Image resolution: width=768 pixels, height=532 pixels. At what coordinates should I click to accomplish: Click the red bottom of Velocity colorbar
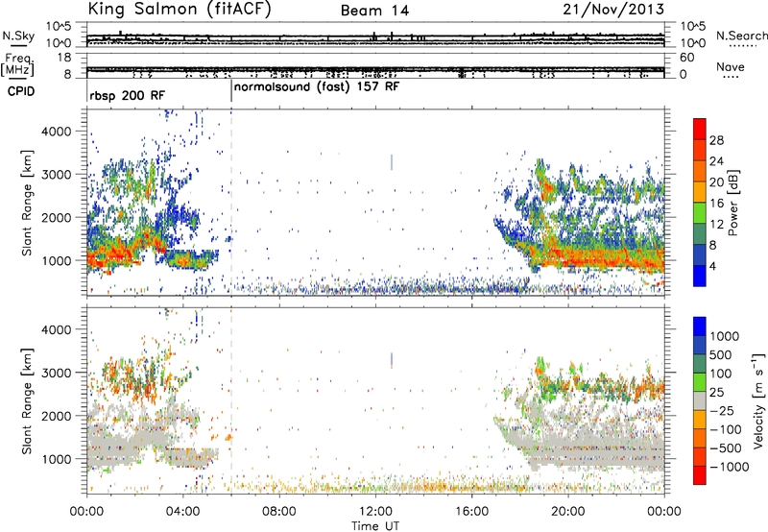click(x=700, y=475)
